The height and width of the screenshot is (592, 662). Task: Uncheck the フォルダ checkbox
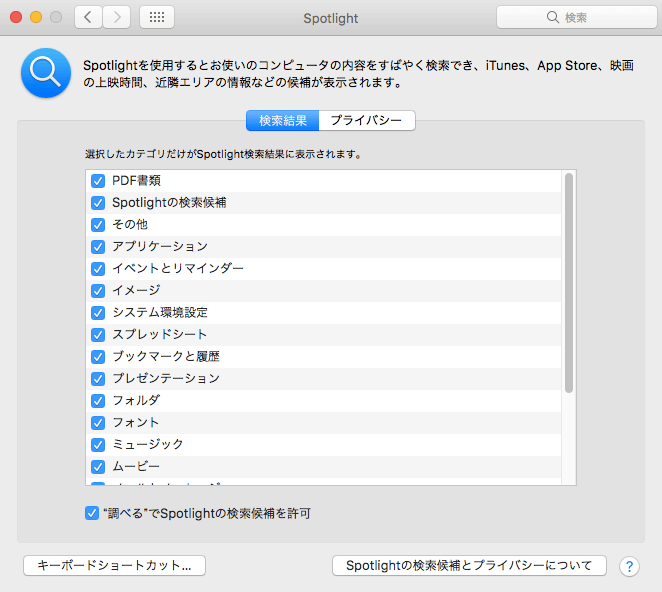click(x=98, y=401)
